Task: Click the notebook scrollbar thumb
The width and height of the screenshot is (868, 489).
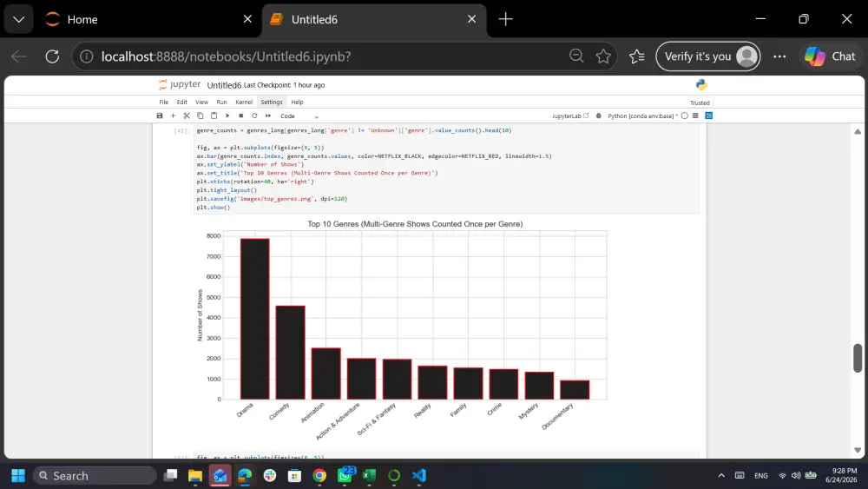Action: [x=858, y=359]
